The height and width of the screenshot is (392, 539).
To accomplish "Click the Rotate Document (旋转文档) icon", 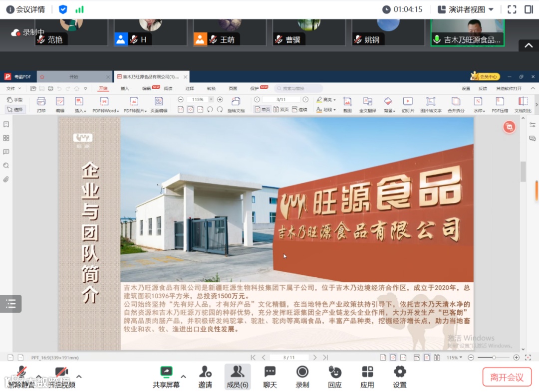I will pyautogui.click(x=236, y=104).
